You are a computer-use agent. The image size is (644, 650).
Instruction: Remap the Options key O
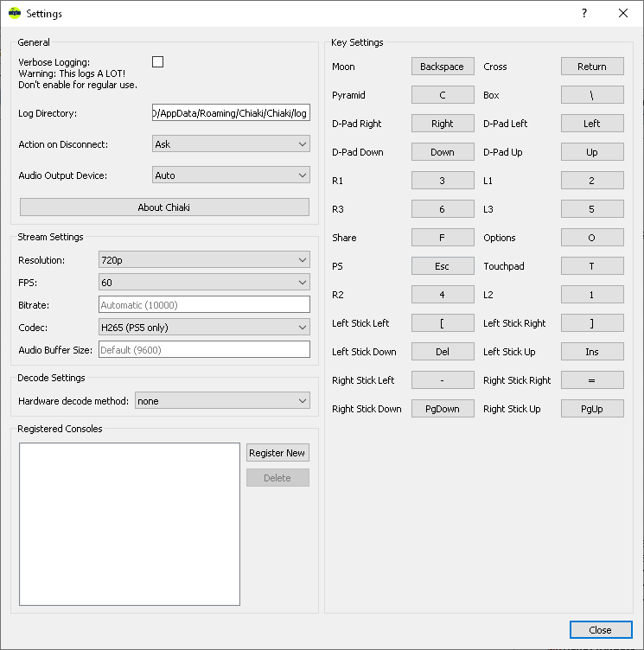(x=592, y=238)
